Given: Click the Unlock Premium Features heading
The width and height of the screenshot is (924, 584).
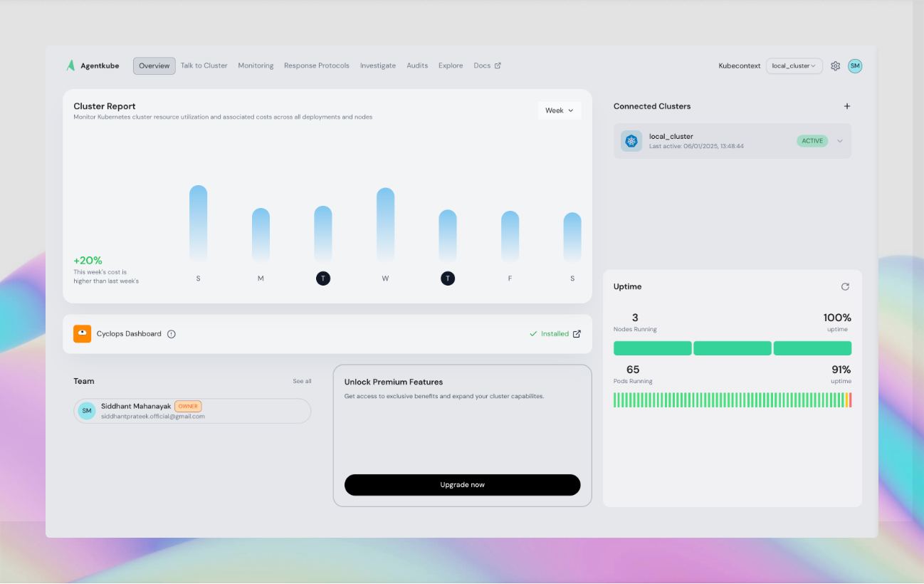Looking at the screenshot, I should point(394,382).
